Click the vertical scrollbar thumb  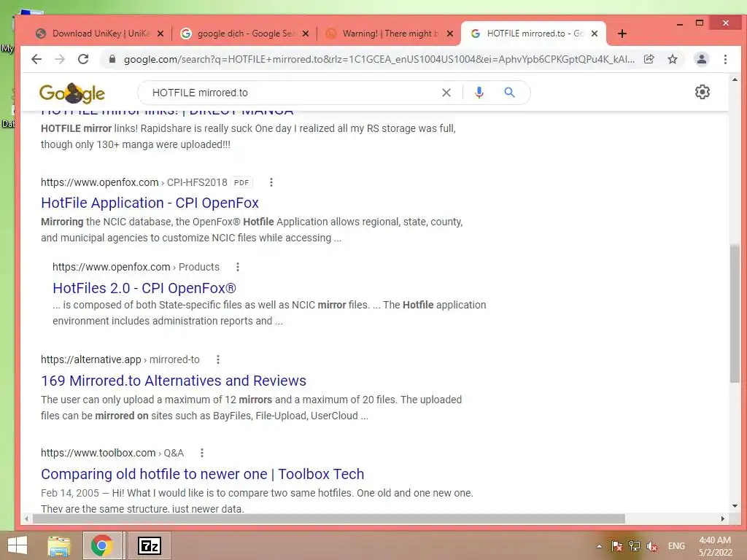(734, 313)
